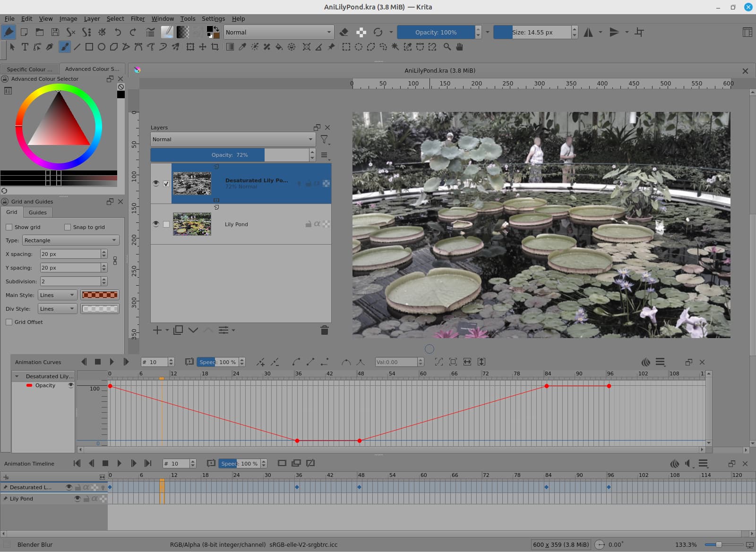Enable Snap to grid checkbox

click(x=68, y=227)
